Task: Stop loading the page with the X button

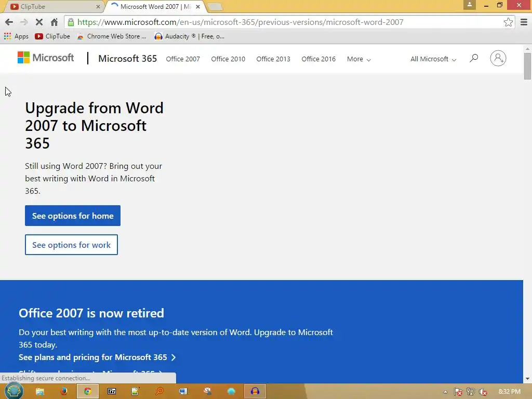Action: coord(39,22)
